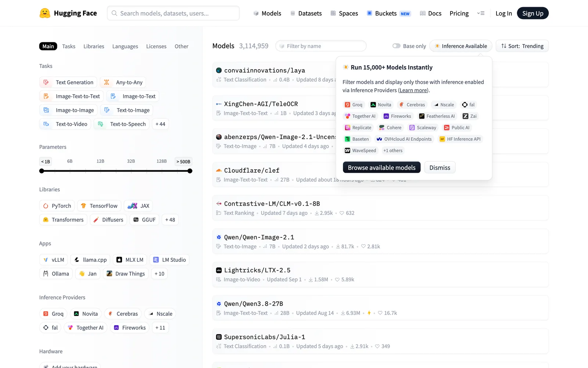Show the +10 more apps
Screen dimensions: 588x368
(159, 274)
